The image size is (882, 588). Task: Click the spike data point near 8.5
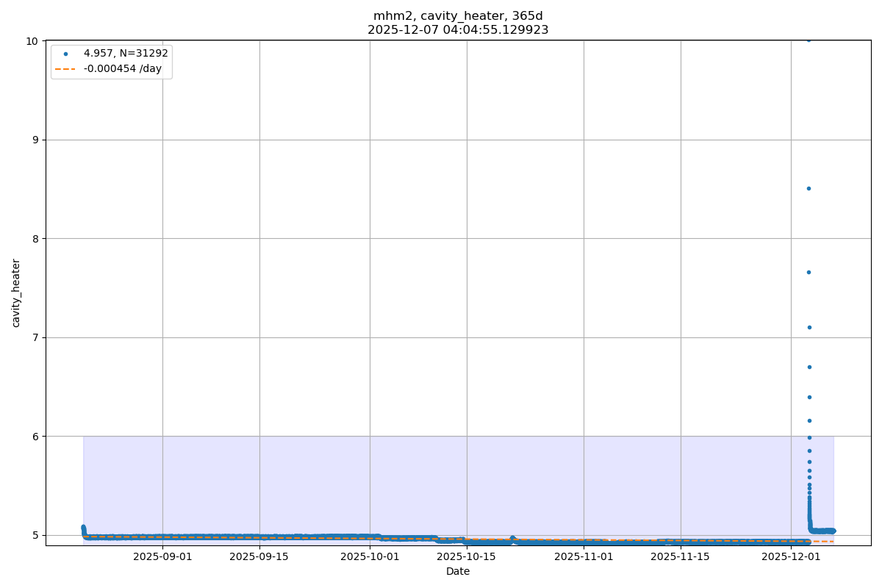[808, 188]
